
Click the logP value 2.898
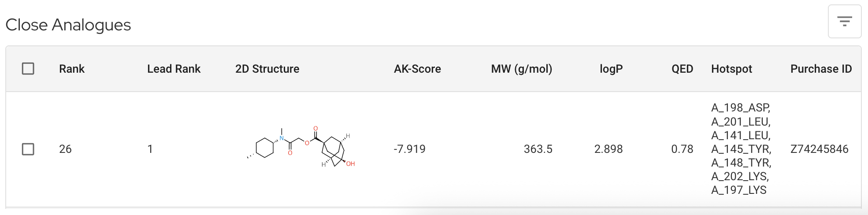(x=608, y=149)
